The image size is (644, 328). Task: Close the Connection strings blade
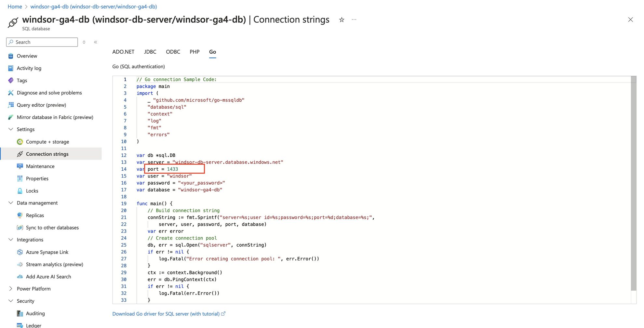pos(630,20)
